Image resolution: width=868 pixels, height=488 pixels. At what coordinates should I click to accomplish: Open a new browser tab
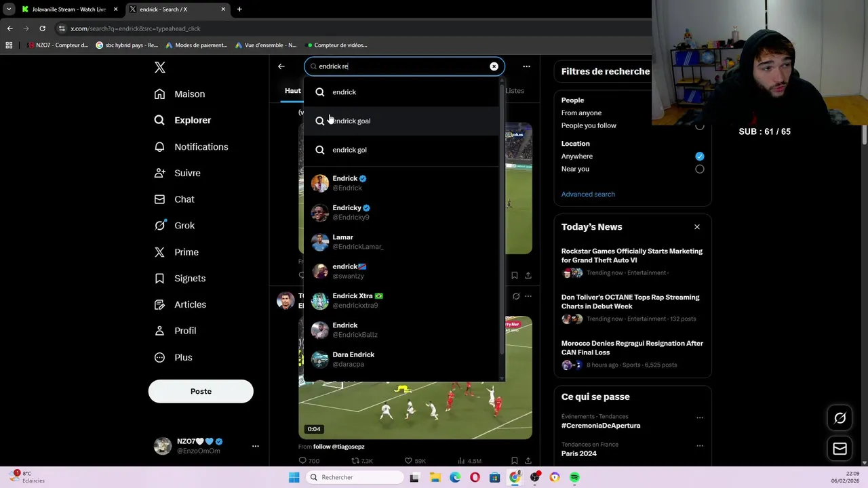pos(239,9)
